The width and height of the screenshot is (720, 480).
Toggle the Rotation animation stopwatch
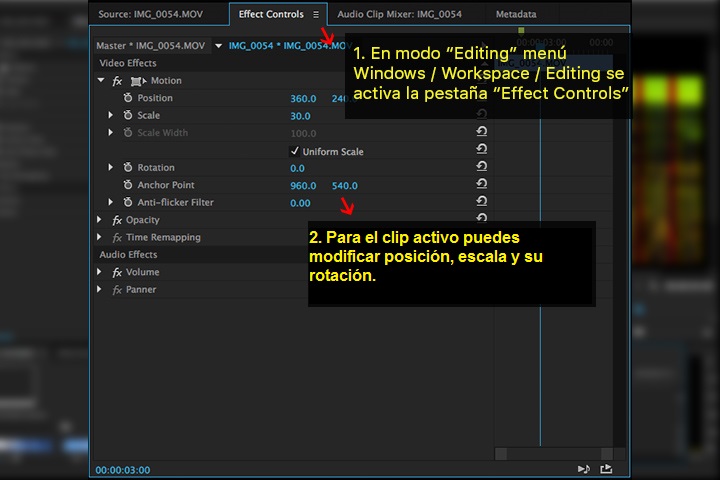(x=128, y=168)
